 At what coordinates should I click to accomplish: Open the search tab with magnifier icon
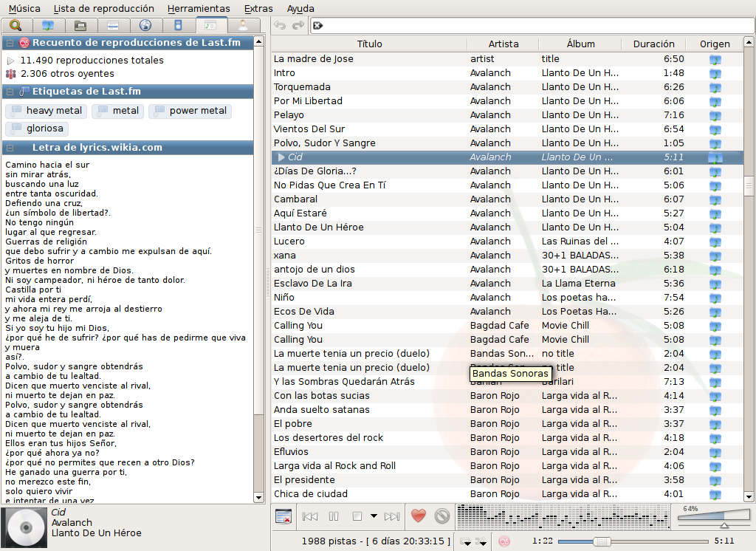tap(16, 25)
